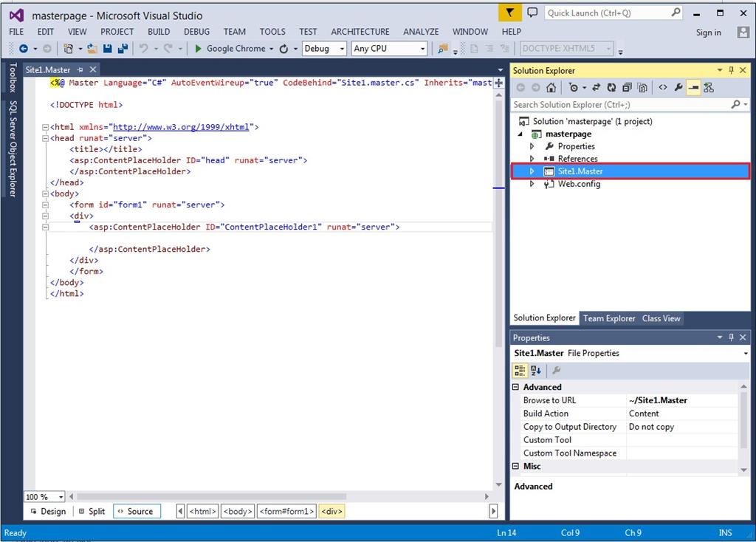This screenshot has height=542, width=756.
Task: Click the editor horizontal scrollbar
Action: [281, 497]
